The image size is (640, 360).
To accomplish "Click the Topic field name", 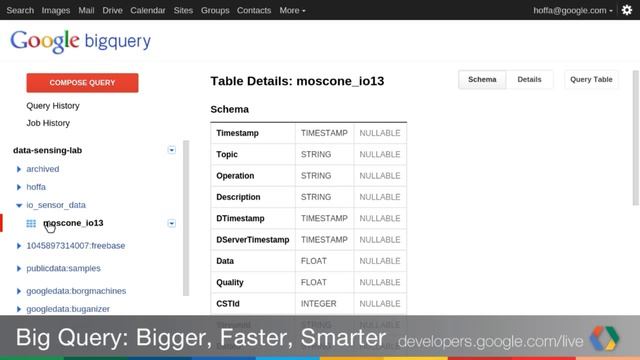I will point(227,154).
